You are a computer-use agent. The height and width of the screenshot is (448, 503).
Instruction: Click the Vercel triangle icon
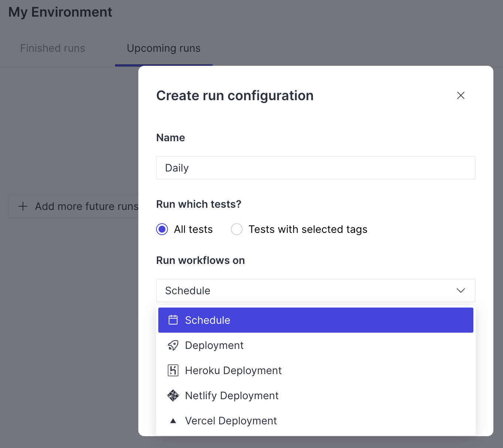173,421
